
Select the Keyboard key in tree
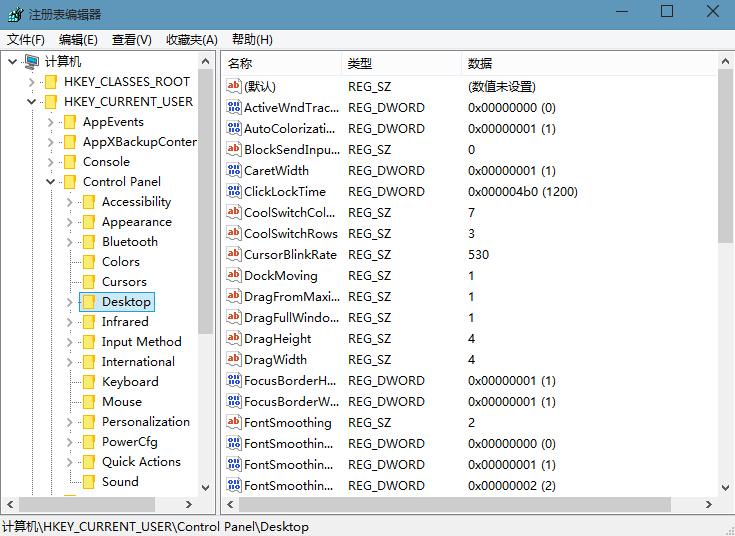pyautogui.click(x=130, y=382)
